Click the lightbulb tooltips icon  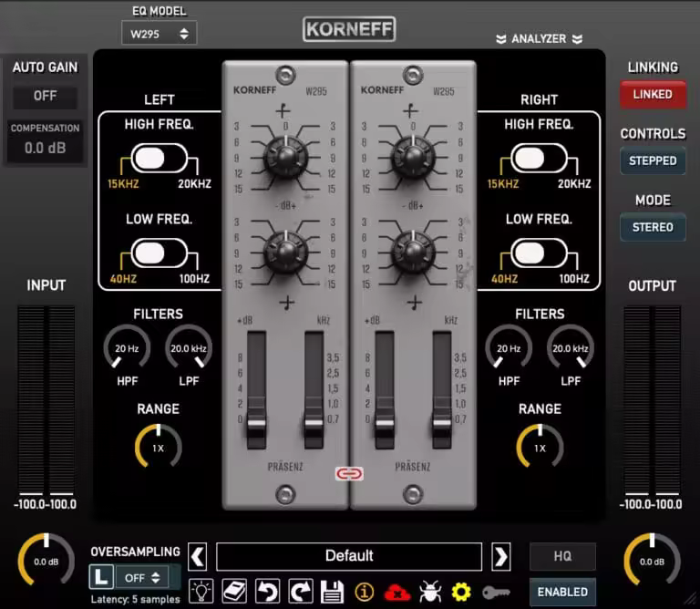coord(201,591)
